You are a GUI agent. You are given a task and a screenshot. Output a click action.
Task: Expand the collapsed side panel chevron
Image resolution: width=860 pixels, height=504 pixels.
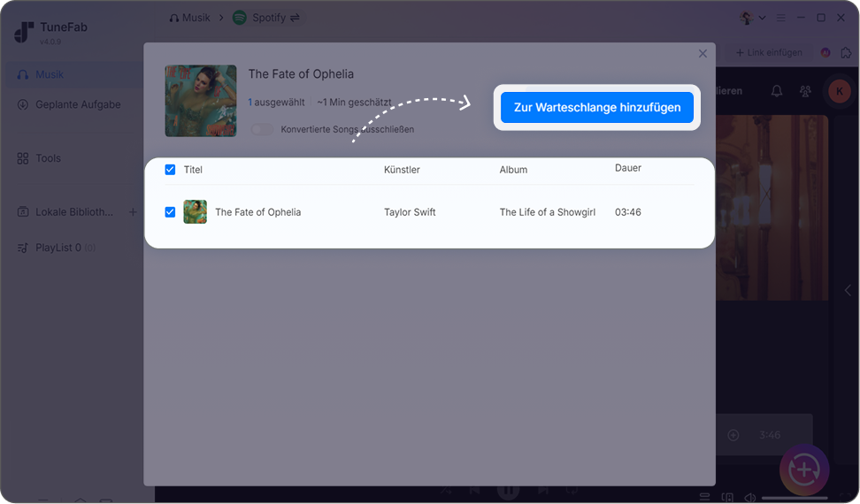(x=848, y=290)
